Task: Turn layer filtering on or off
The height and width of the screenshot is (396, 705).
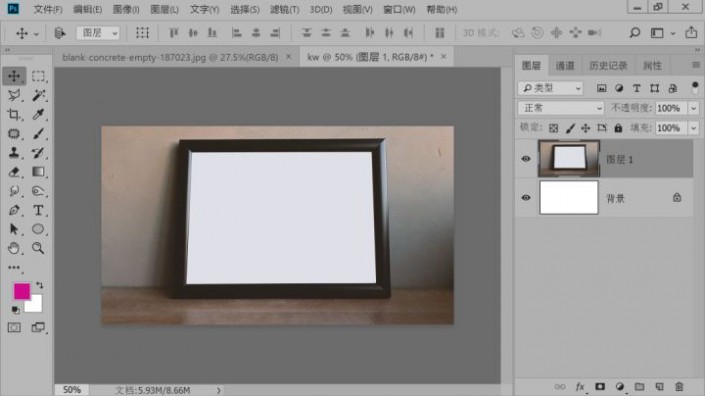Action: click(695, 88)
